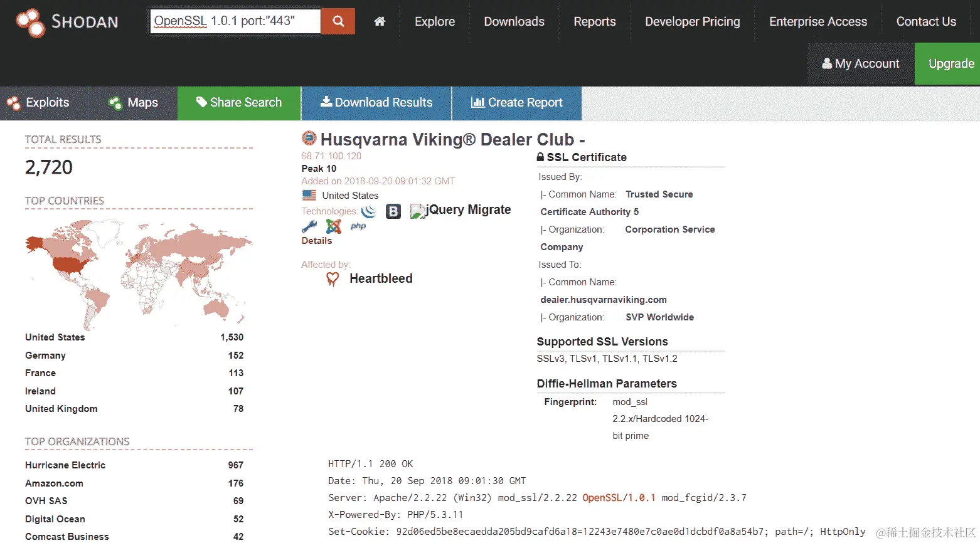
Task: Click Download Results button
Action: (x=376, y=103)
